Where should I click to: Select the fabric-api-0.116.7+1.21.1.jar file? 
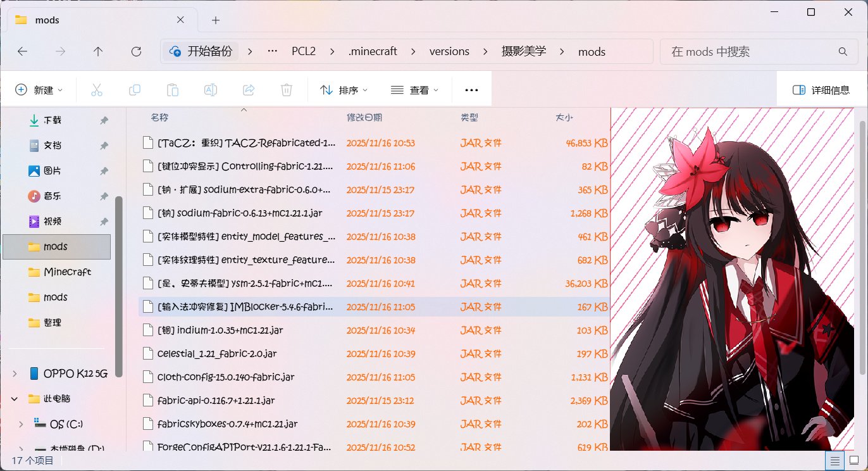[x=216, y=400]
